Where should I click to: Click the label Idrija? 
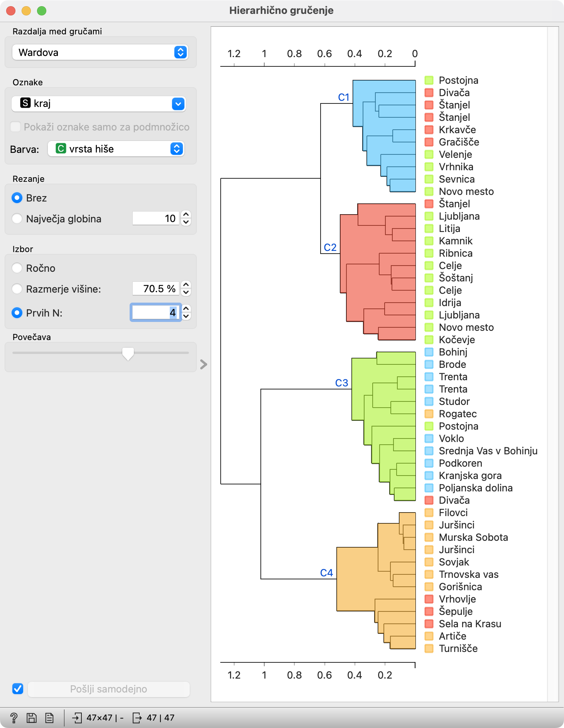(450, 303)
